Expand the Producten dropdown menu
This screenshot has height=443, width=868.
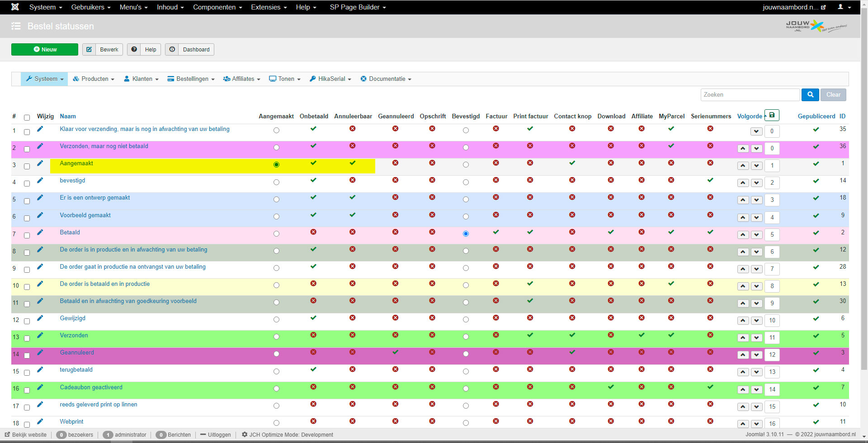[94, 79]
